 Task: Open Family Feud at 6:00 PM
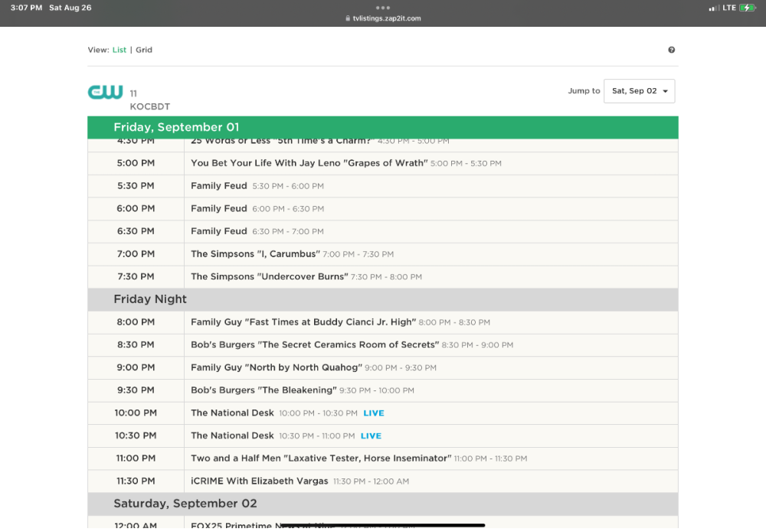(x=219, y=208)
